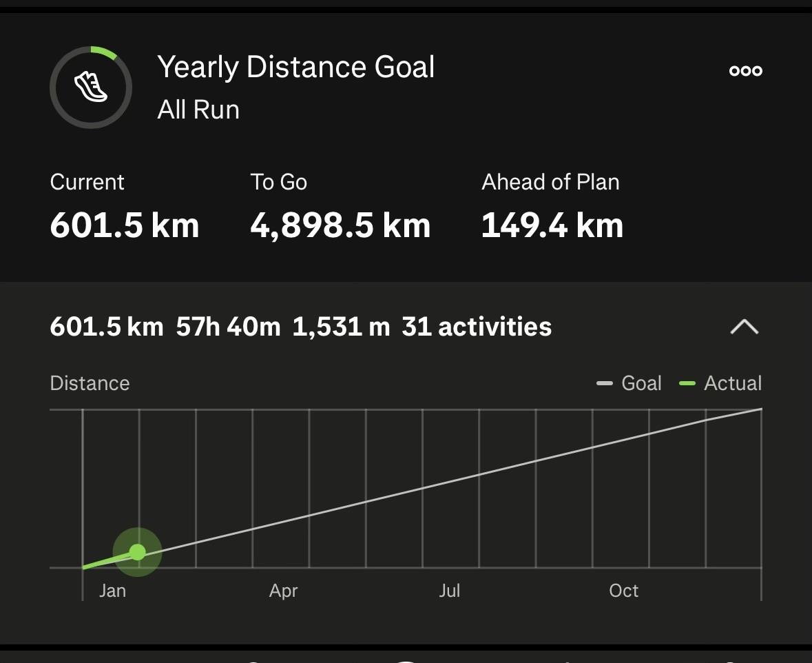Image resolution: width=812 pixels, height=663 pixels.
Task: Pick the Oct label on the chart axis
Action: (x=623, y=591)
